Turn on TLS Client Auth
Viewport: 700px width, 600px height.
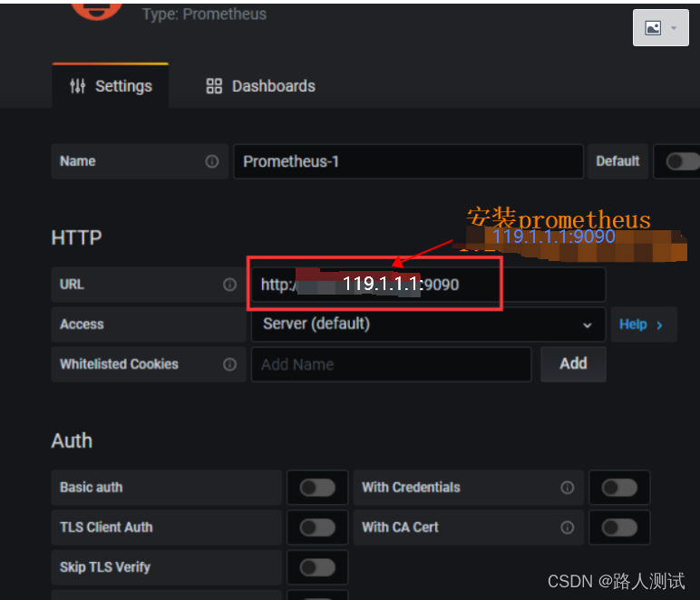click(x=317, y=527)
